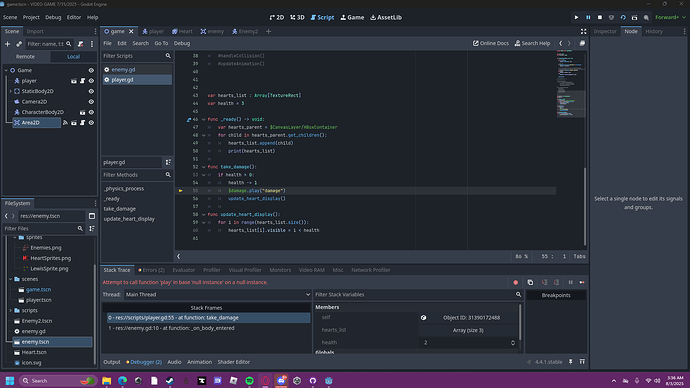The width and height of the screenshot is (690, 388).
Task: Open Online Docs
Action: tap(490, 43)
